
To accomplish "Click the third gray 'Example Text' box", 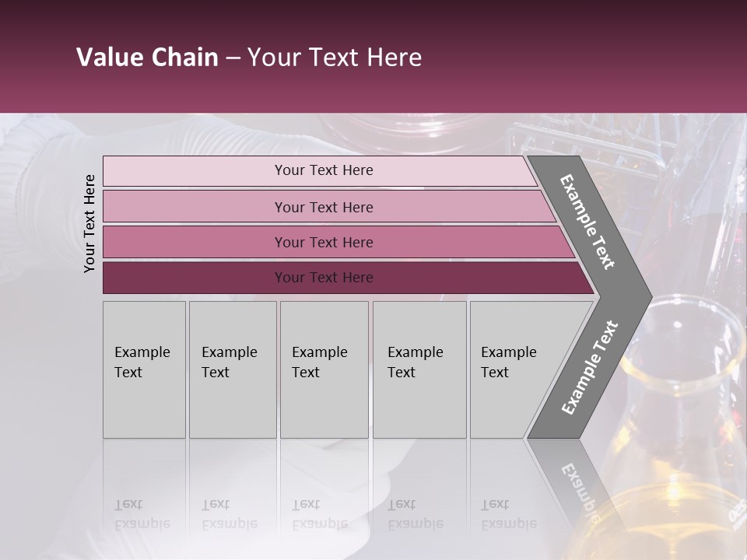I will (324, 369).
